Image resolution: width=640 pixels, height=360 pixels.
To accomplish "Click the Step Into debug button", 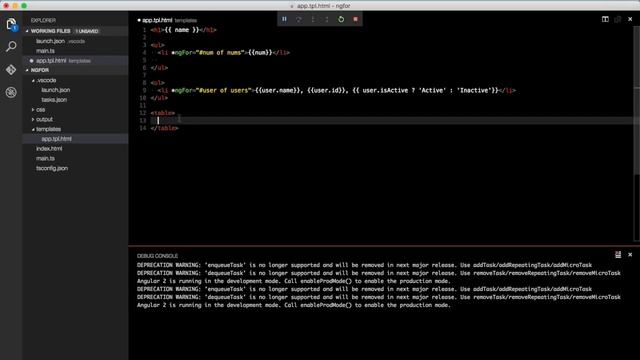I will point(313,19).
